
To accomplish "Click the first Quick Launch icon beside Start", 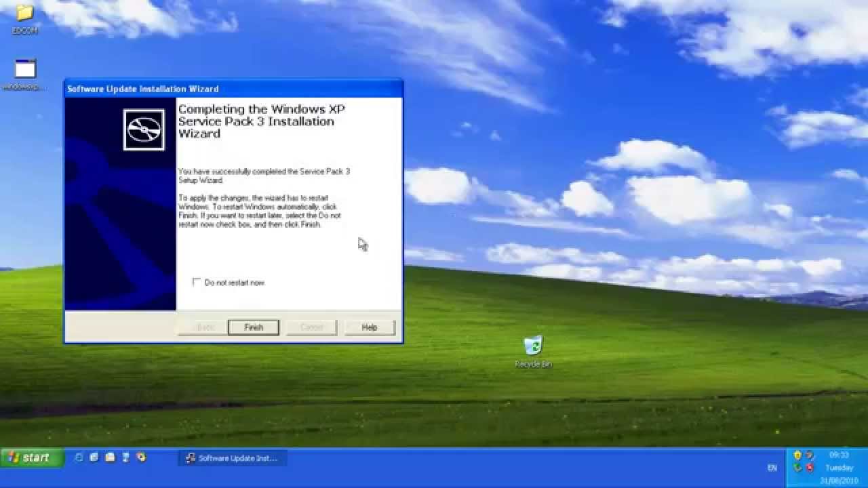I will [x=79, y=457].
